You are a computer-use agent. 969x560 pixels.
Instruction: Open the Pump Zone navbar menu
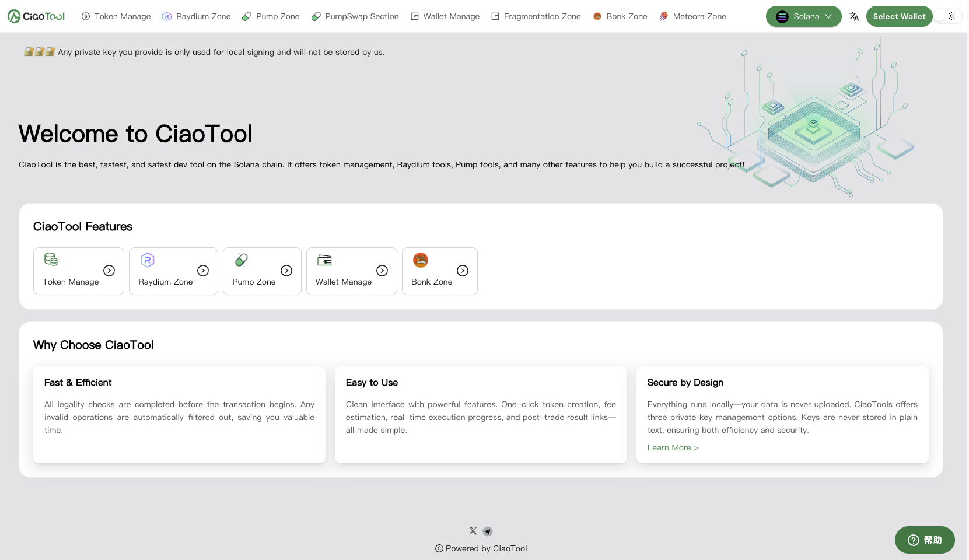tap(271, 16)
